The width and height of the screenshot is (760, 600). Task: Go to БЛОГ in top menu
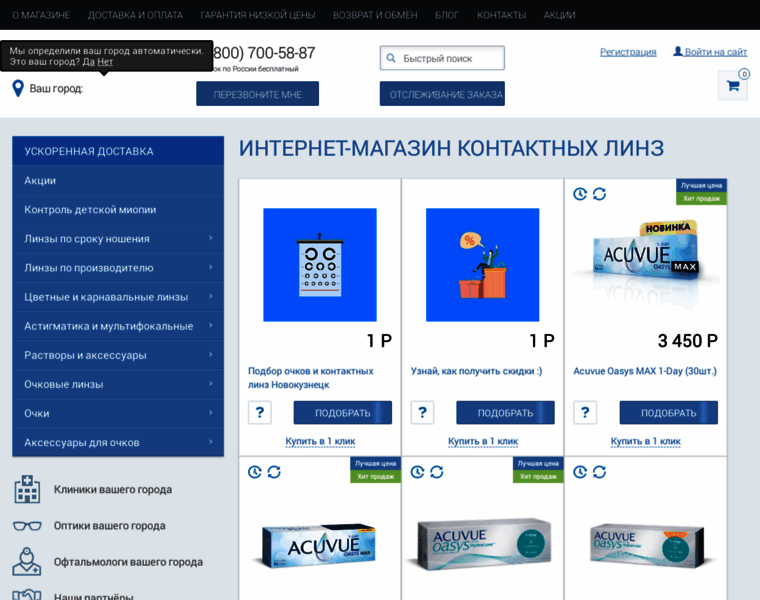[446, 15]
